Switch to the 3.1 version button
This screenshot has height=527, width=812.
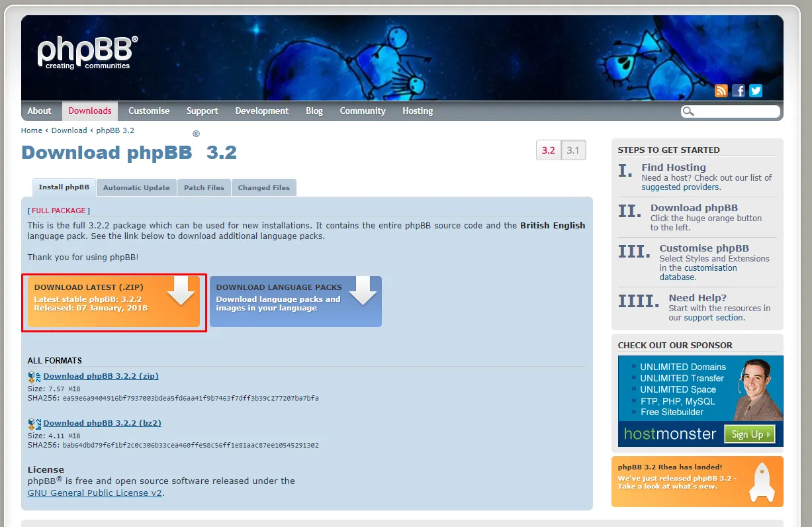coord(573,150)
